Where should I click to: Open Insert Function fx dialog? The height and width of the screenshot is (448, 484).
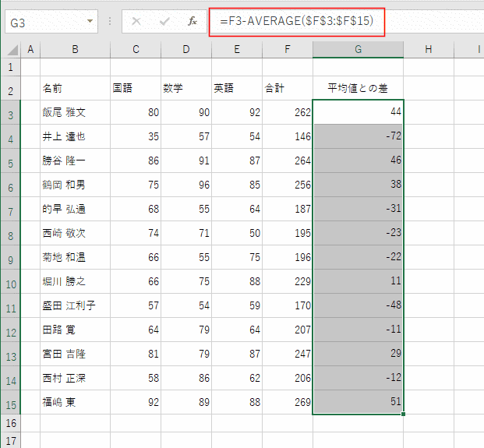coord(193,22)
